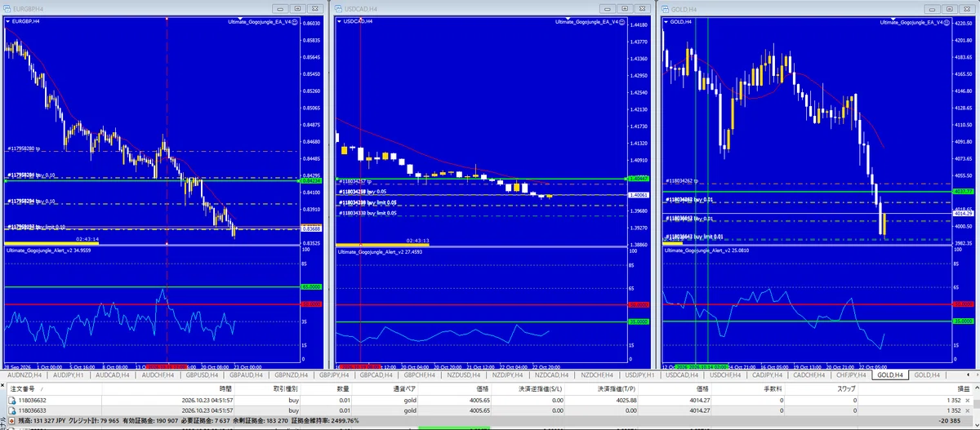Click the EA smiley face on USDCAD chart
The height and width of the screenshot is (430, 980).
tap(622, 22)
